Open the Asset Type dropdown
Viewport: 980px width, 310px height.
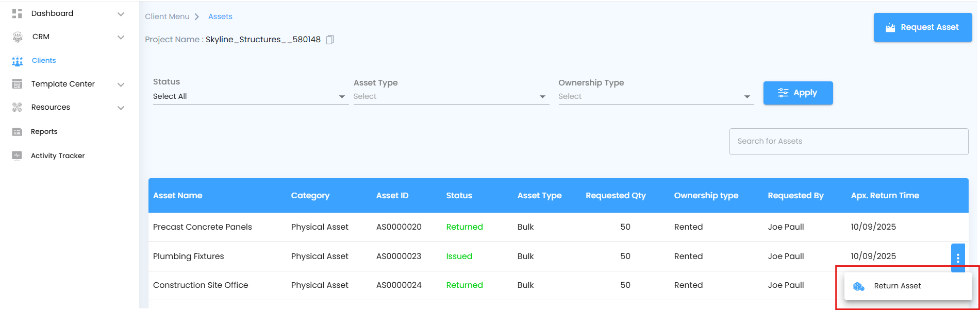451,96
